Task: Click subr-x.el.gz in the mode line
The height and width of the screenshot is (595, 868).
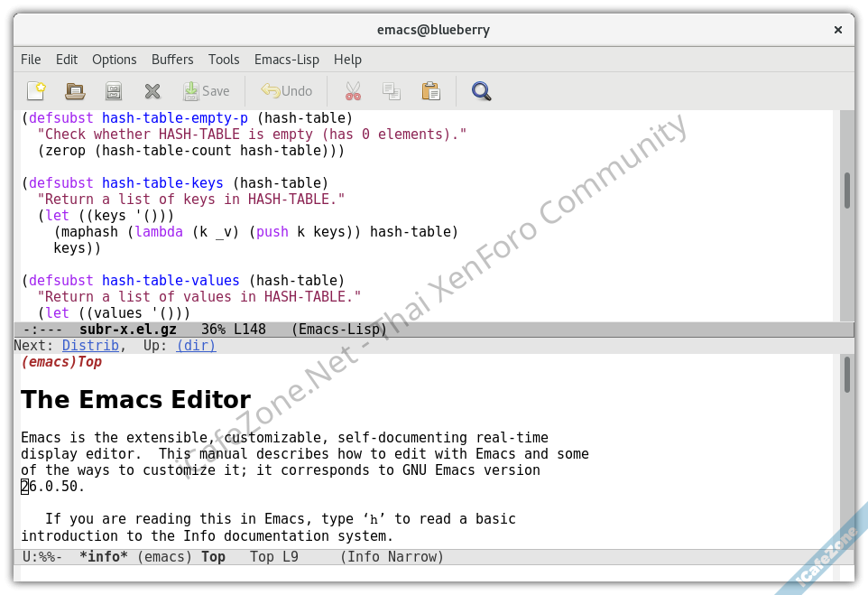Action: [x=127, y=329]
